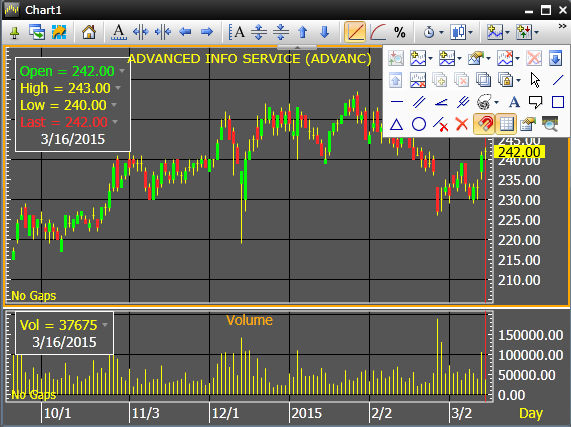Open the properties sheet brush icon
Image resolution: width=571 pixels, height=427 pixels.
tap(528, 124)
